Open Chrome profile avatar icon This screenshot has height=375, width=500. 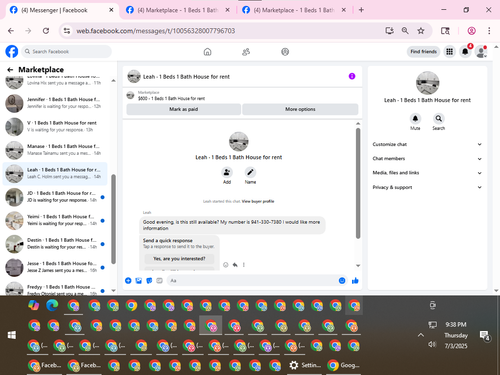(471, 31)
